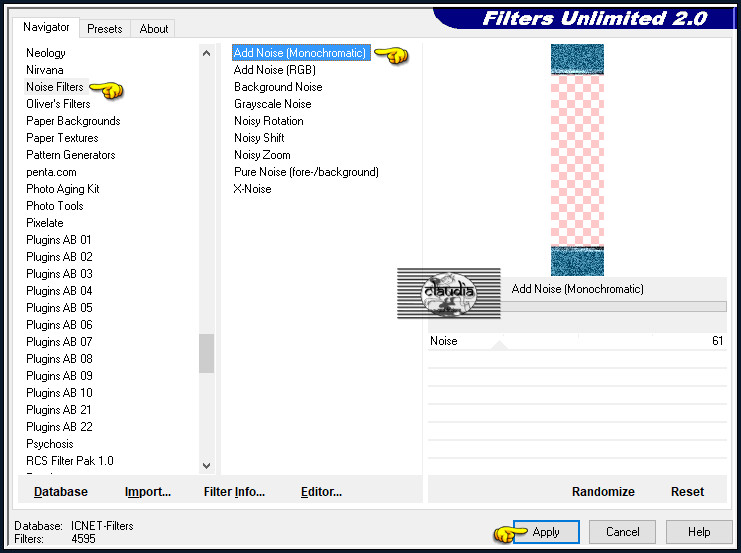741x553 pixels.
Task: Click scroll-up arrow of category list
Action: coord(207,53)
